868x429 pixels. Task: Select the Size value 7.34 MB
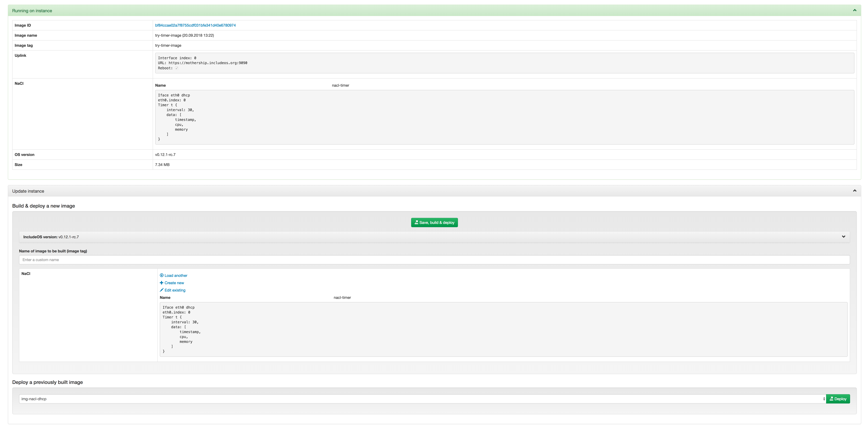click(162, 165)
